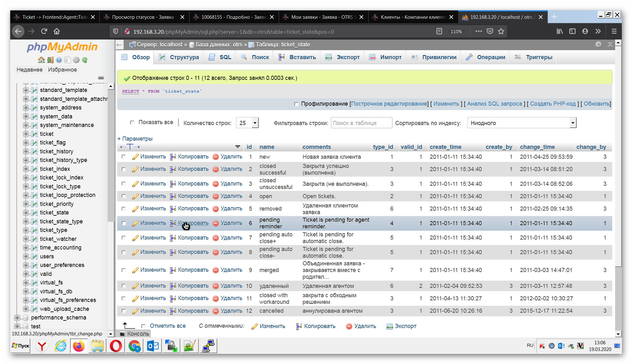Select checkbox for row 'cancelled'
Viewport: 632px width, 364px height.
pos(124,311)
